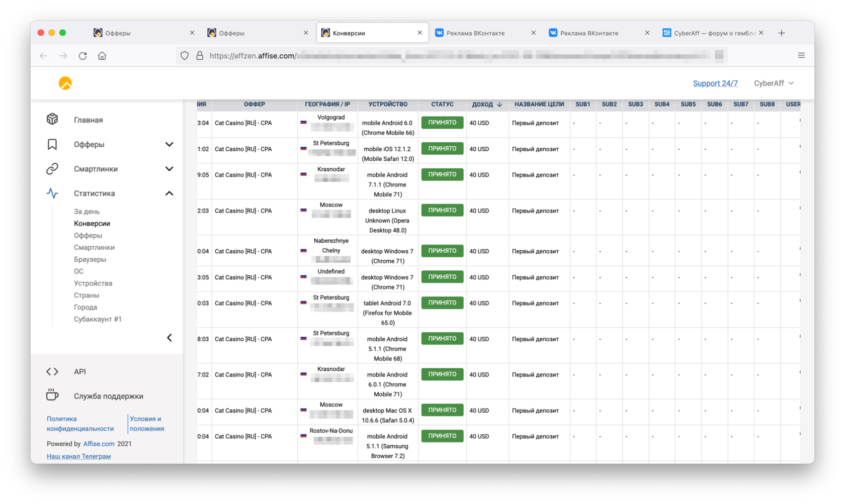The width and height of the screenshot is (845, 504).
Task: Close the CyberAff forum tab
Action: tap(761, 33)
